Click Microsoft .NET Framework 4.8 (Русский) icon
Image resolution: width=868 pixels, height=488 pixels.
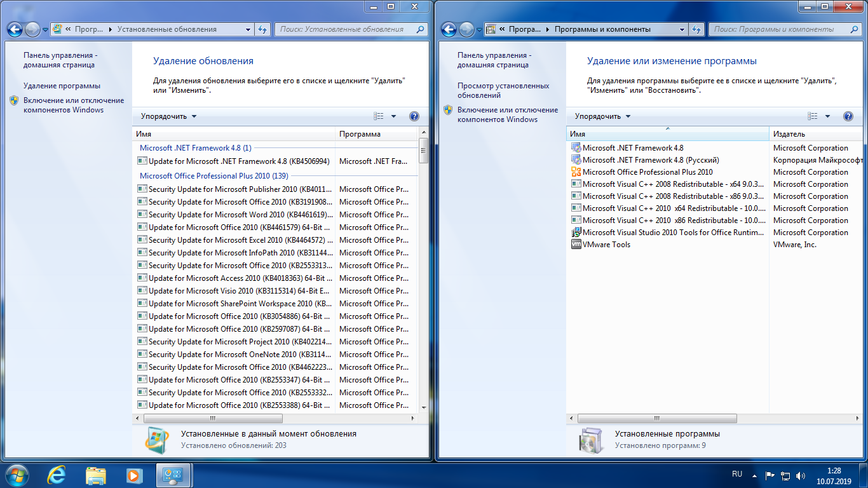576,160
